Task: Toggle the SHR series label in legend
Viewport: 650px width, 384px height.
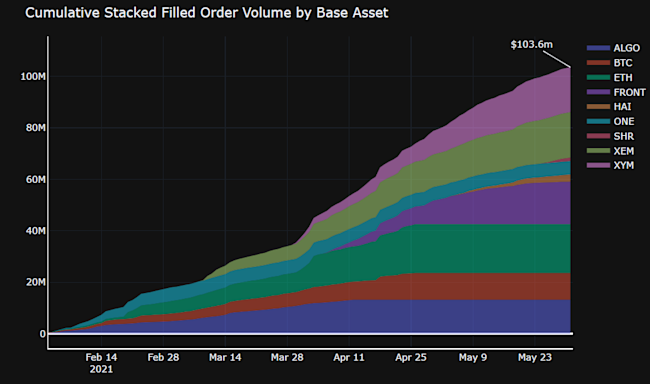Action: tap(623, 136)
